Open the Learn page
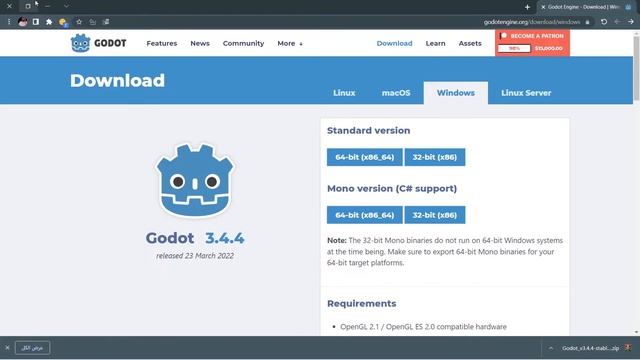Screen dimensions: 640x360 coord(436,43)
